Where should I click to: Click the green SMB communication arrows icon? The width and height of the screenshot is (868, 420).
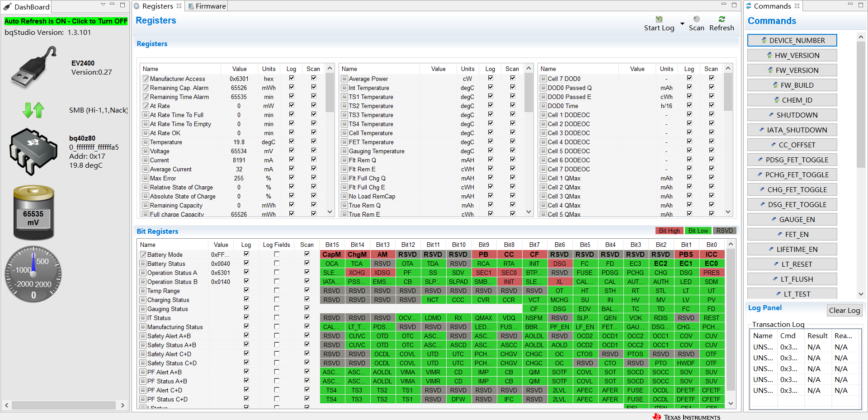tap(33, 110)
